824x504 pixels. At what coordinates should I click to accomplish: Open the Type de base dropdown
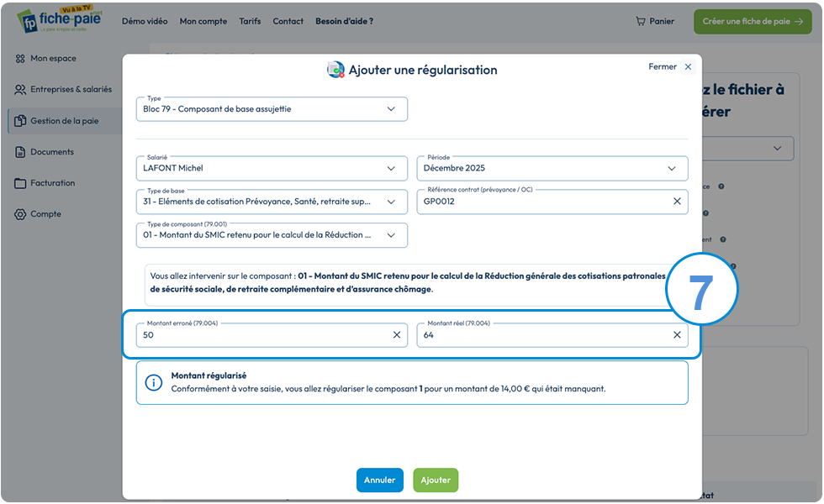pos(272,202)
